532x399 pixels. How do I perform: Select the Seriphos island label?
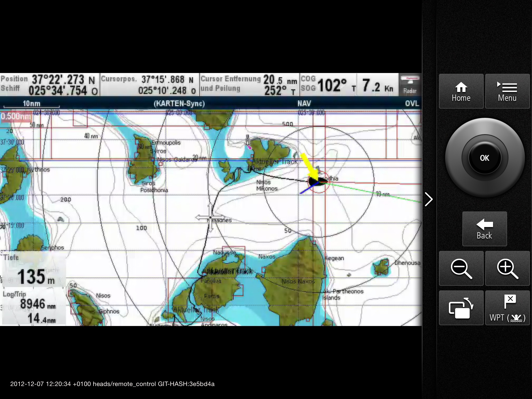click(52, 248)
